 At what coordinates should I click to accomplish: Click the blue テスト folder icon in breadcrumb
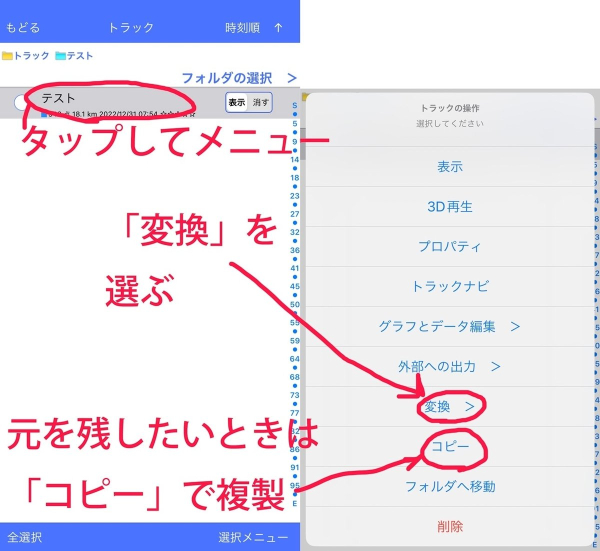61,56
